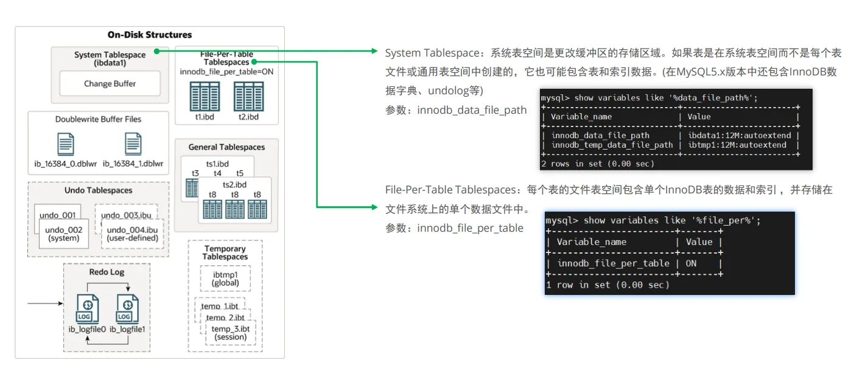
Task: Select the leftmost table icon under ts2.ibd
Action: [x=212, y=209]
